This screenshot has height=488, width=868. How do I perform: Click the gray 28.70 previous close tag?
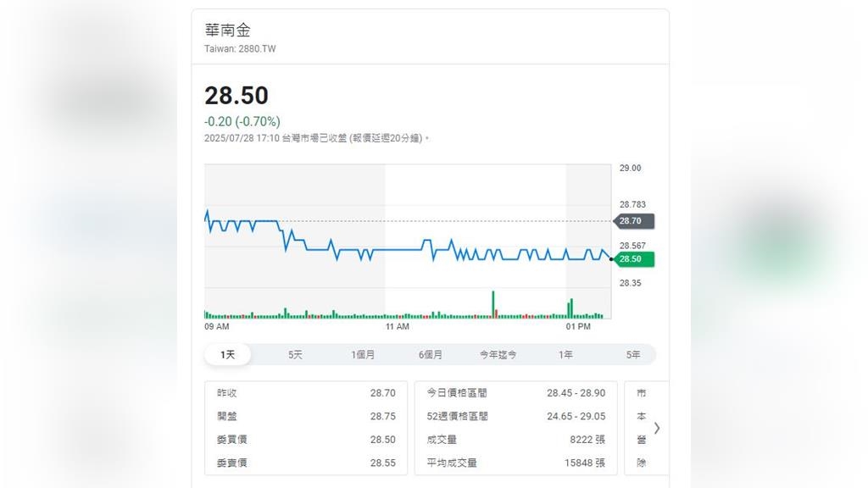tap(634, 221)
